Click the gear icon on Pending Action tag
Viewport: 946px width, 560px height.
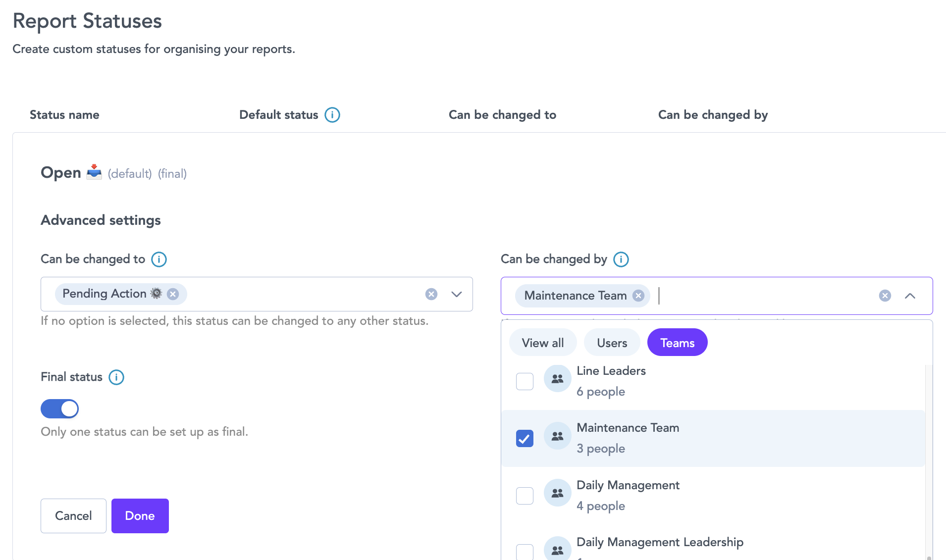[x=156, y=294]
